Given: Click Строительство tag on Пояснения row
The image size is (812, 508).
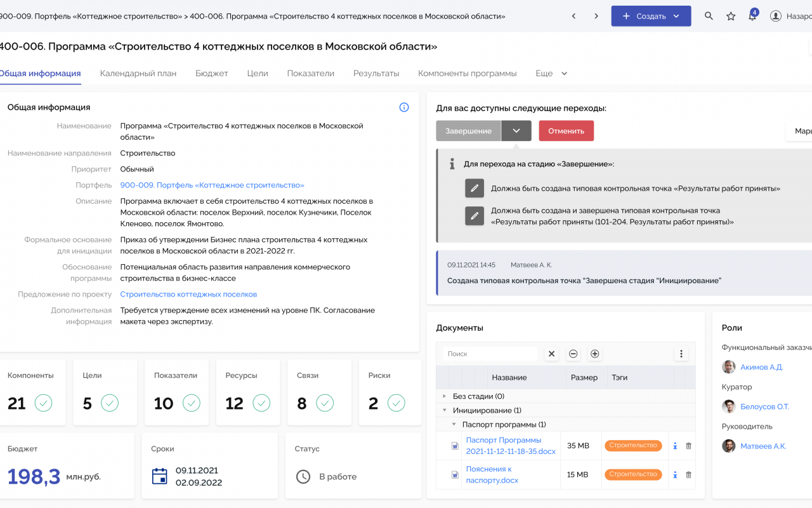Looking at the screenshot, I should click(x=633, y=474).
